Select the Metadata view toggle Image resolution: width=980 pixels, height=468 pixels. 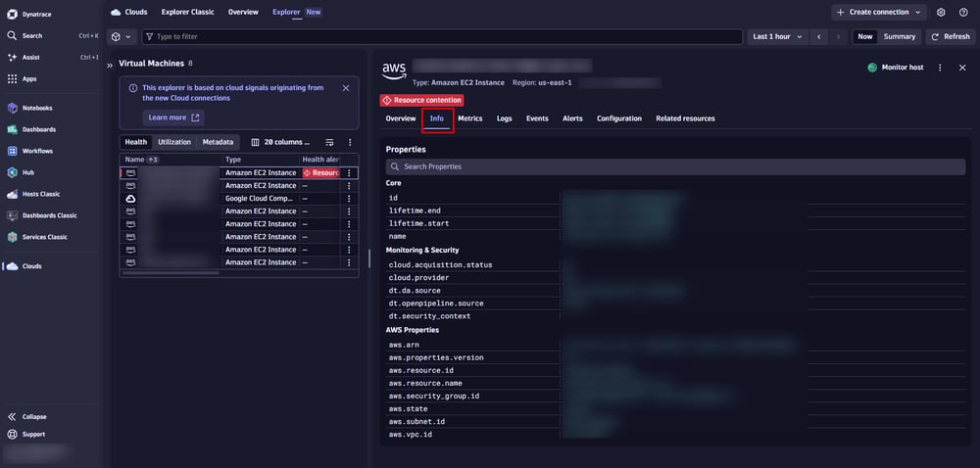click(218, 142)
